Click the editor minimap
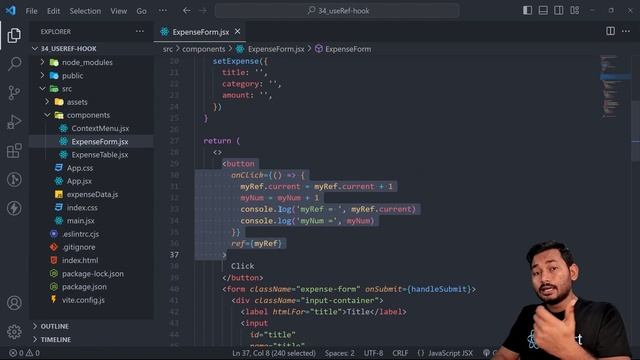The image size is (640, 360). pos(615,87)
